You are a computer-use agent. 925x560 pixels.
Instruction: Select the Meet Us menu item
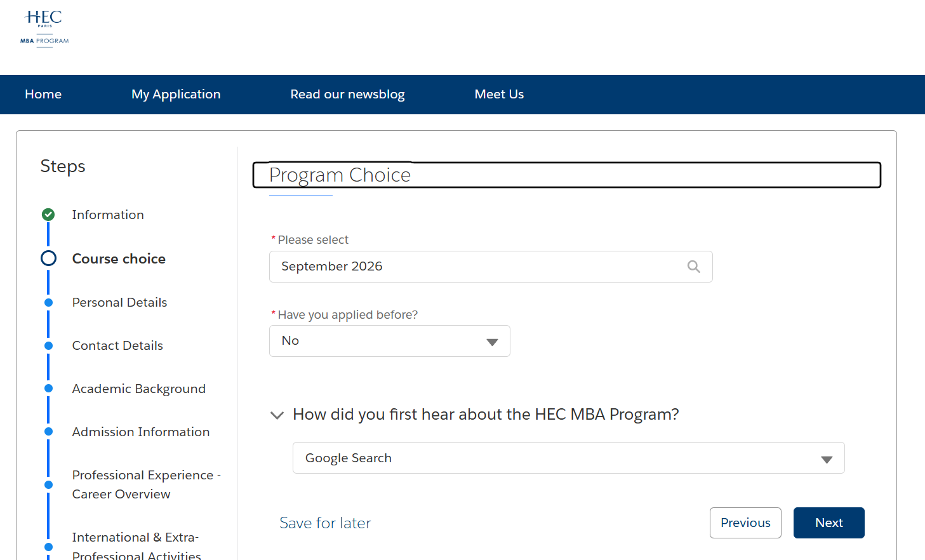[x=499, y=95]
